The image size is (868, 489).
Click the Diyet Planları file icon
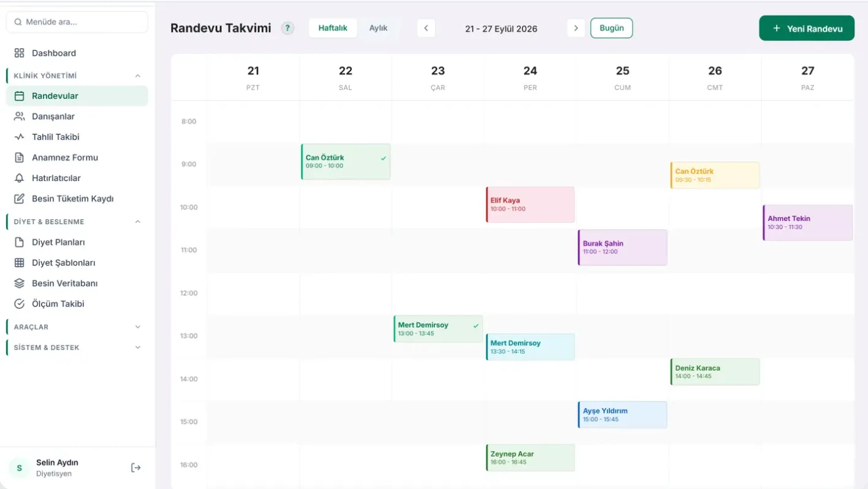click(20, 242)
